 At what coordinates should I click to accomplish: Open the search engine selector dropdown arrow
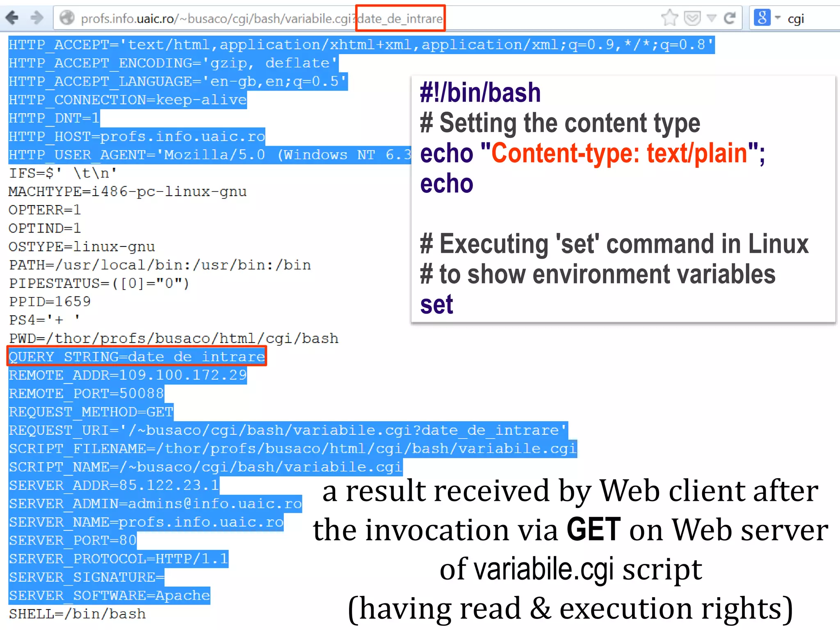(x=777, y=18)
